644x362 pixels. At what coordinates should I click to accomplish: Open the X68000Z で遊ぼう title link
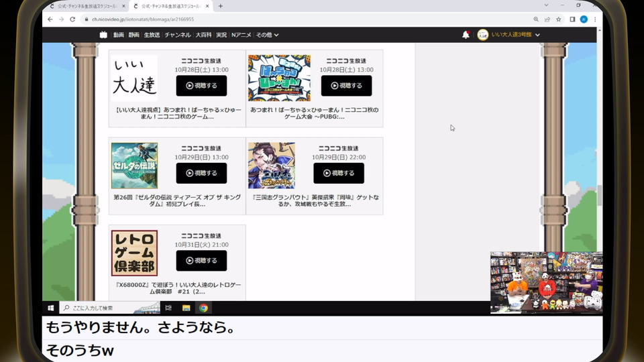[x=177, y=288]
